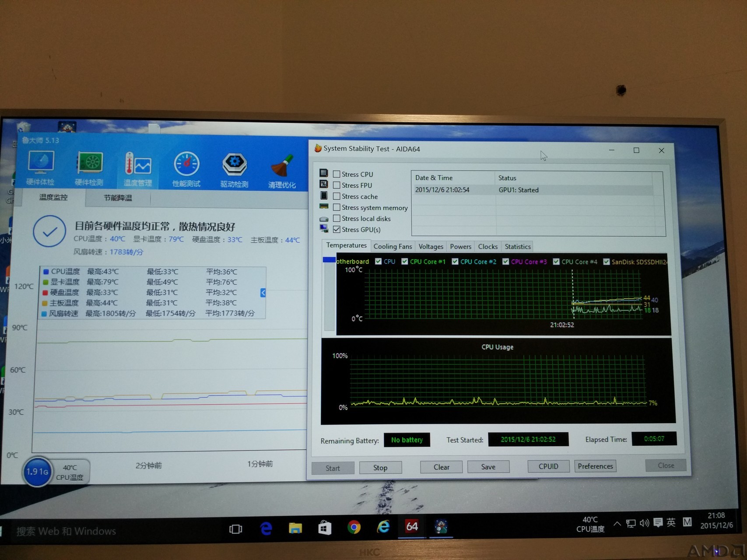Open File Explorer from taskbar
The height and width of the screenshot is (560, 747).
(x=295, y=528)
